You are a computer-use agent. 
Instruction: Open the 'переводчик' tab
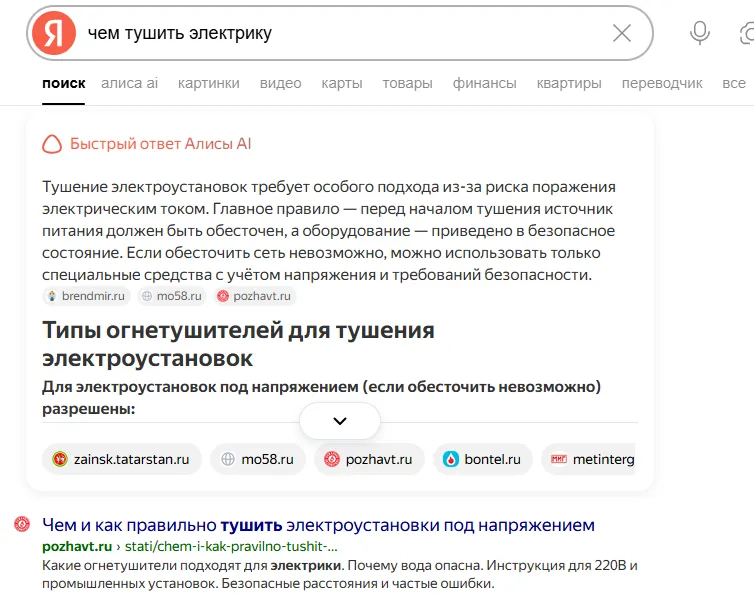pyautogui.click(x=662, y=83)
